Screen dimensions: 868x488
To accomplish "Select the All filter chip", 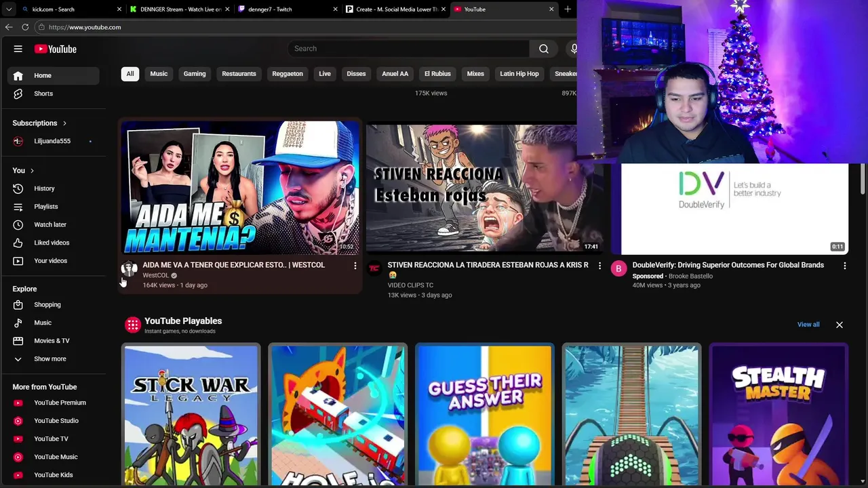I will pyautogui.click(x=130, y=74).
